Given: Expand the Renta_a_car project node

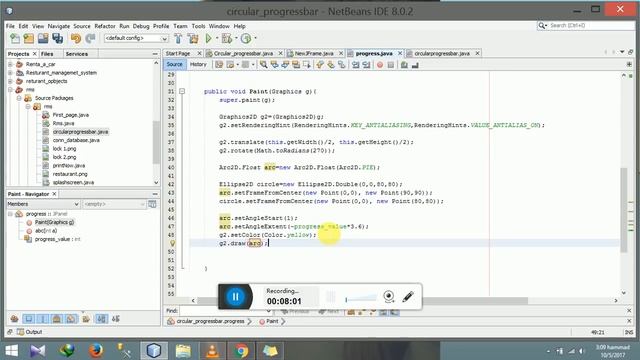Looking at the screenshot, I should [11, 64].
